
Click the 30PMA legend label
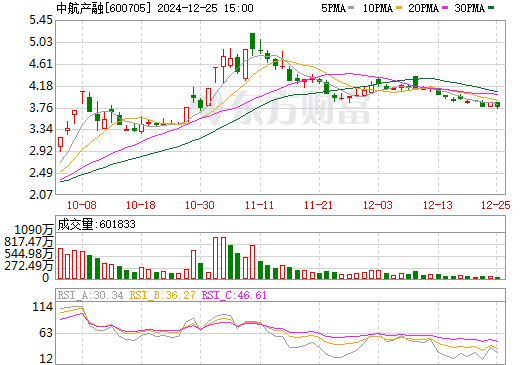470,8
